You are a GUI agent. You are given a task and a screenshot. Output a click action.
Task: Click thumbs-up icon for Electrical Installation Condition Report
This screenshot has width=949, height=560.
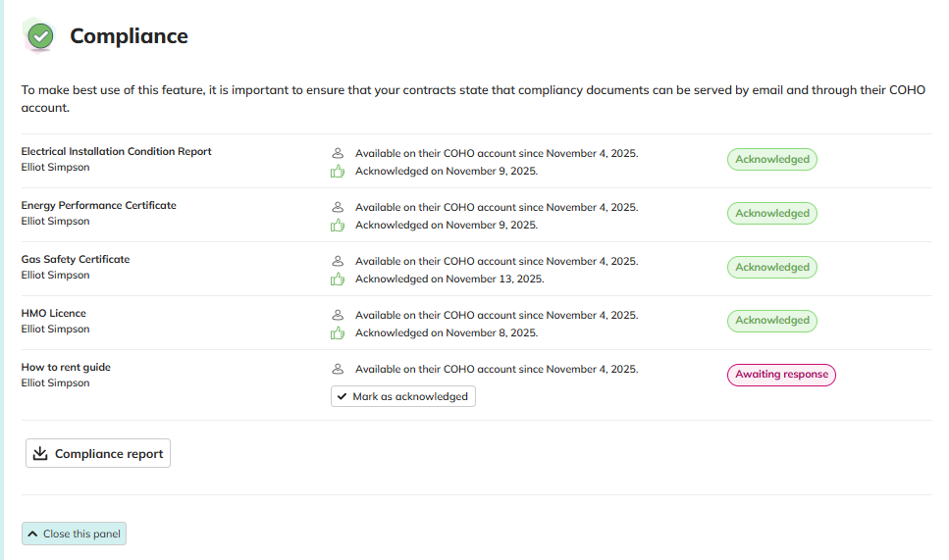(x=339, y=172)
